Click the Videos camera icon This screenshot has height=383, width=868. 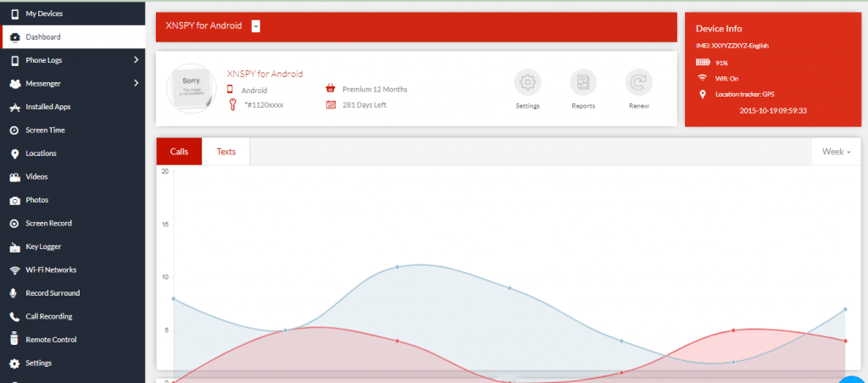(x=15, y=177)
